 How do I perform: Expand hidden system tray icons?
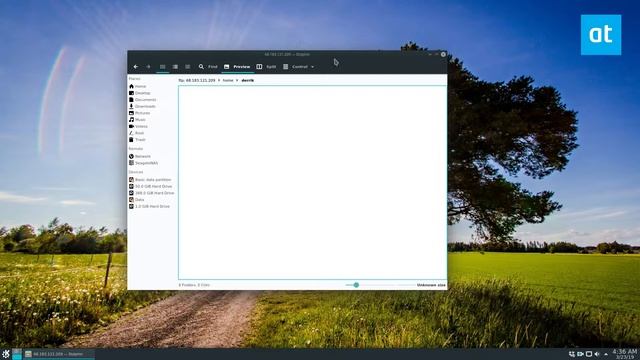[606, 354]
